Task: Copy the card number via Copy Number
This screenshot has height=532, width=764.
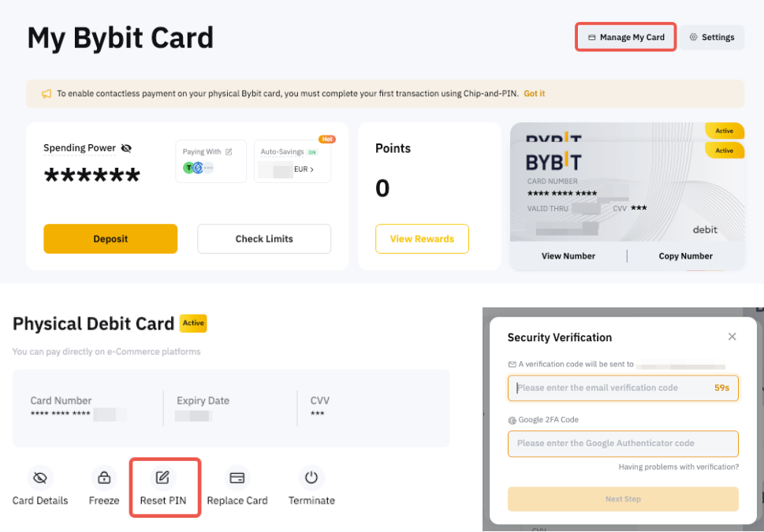Action: pos(684,255)
